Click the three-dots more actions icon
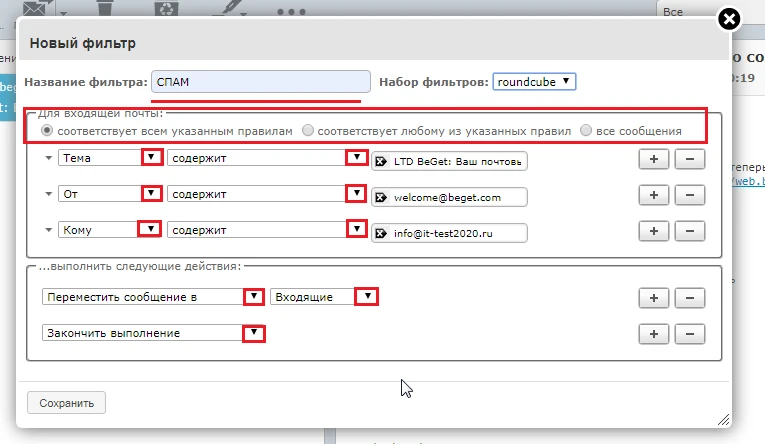Image resolution: width=765 pixels, height=444 pixels. click(x=291, y=12)
